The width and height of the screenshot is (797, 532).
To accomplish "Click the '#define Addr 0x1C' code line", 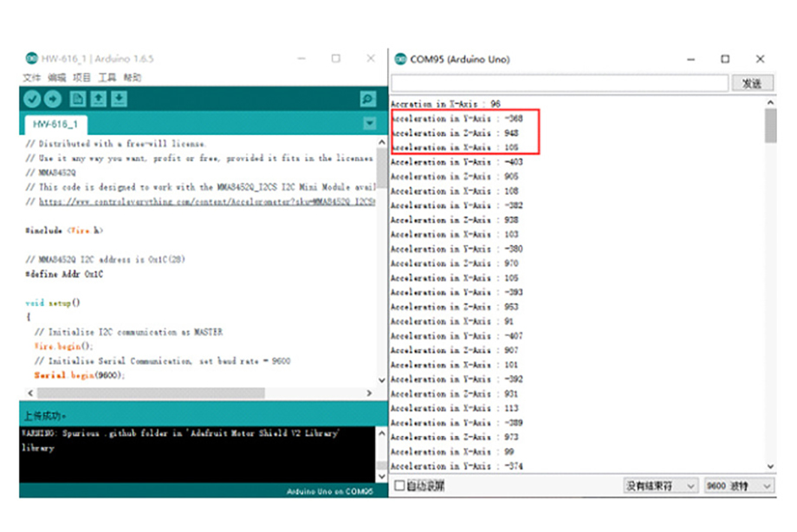I will coord(65,274).
